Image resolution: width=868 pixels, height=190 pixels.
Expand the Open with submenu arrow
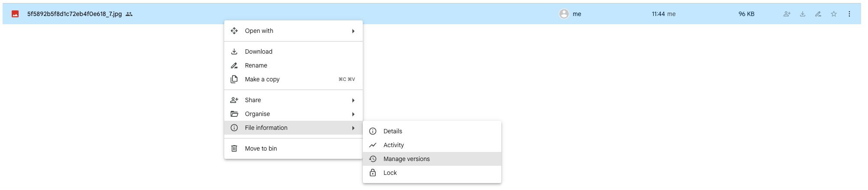coord(353,31)
